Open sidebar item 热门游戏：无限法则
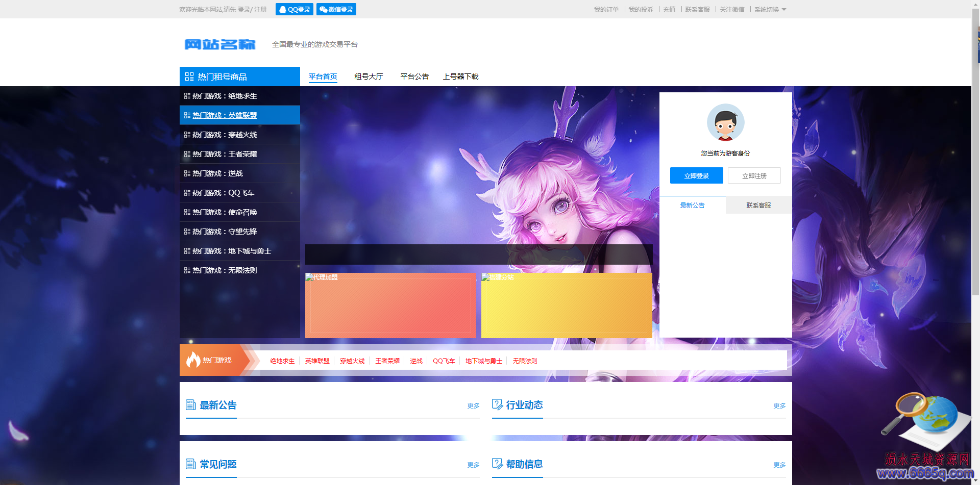This screenshot has height=485, width=980. click(240, 270)
